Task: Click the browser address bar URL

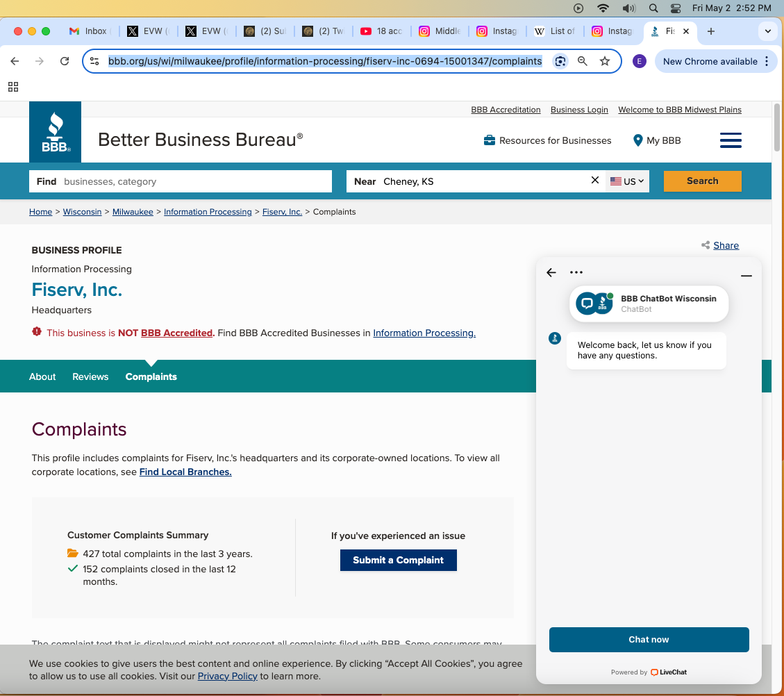Action: 325,61
